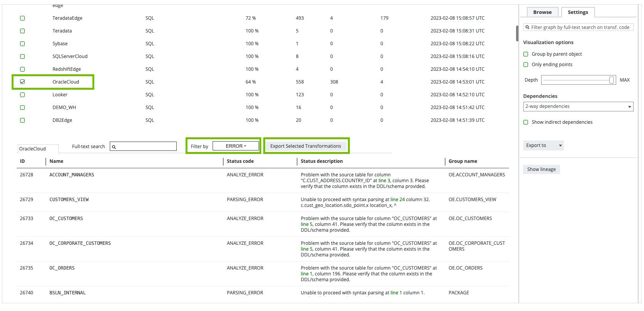Click Export Selected Transformations button

[x=305, y=146]
